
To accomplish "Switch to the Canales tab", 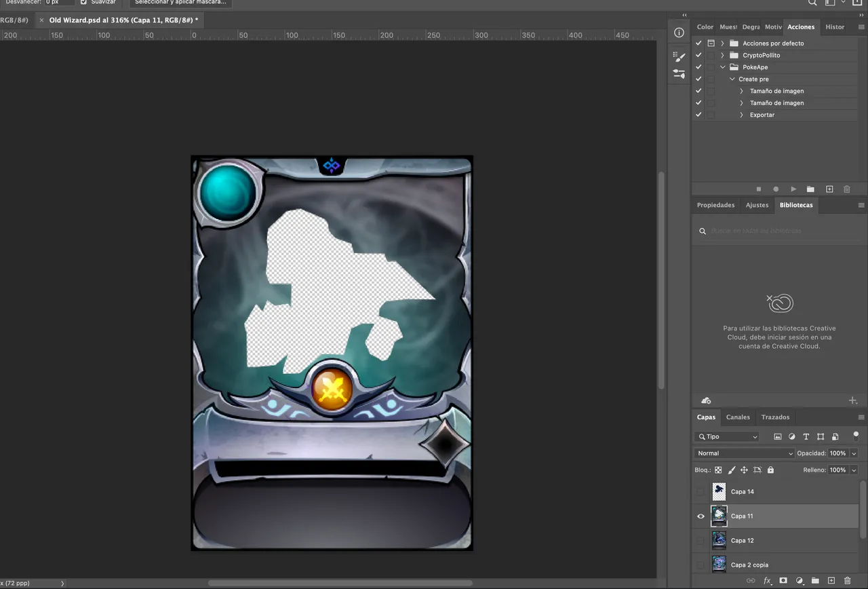I will (738, 417).
